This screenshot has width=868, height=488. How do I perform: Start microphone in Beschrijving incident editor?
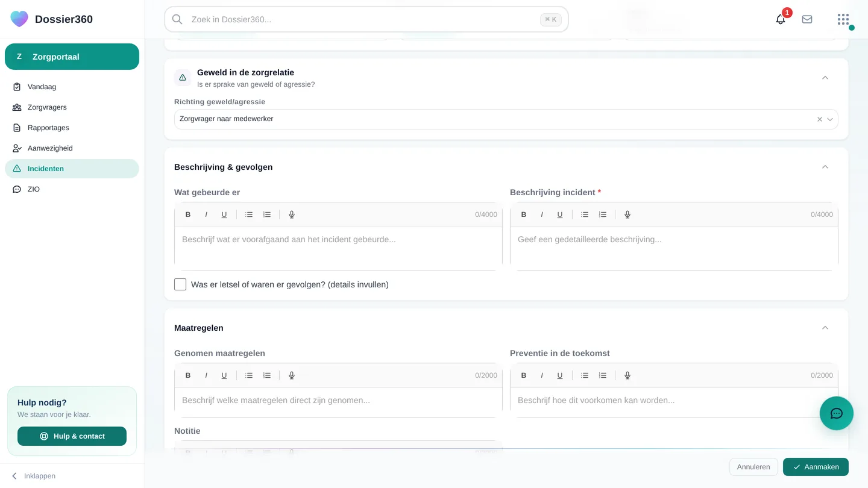(627, 214)
